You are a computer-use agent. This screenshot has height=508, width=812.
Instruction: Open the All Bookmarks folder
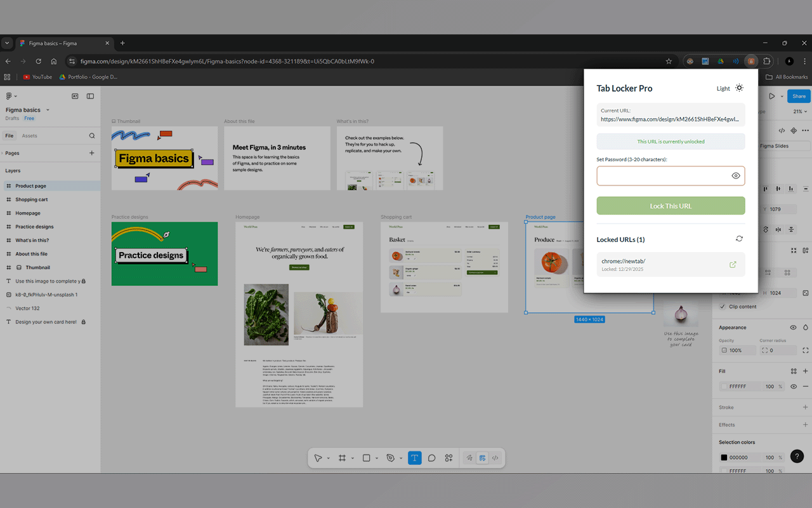point(787,77)
